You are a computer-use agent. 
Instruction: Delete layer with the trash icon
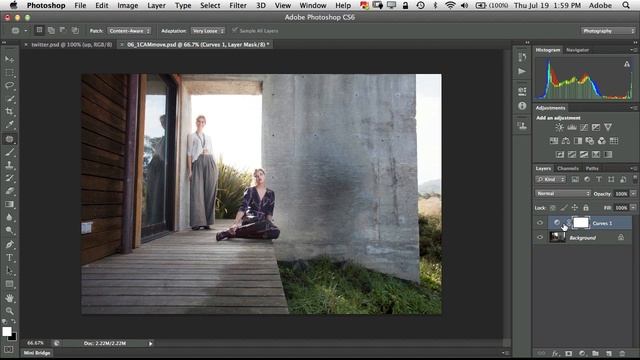(x=622, y=353)
